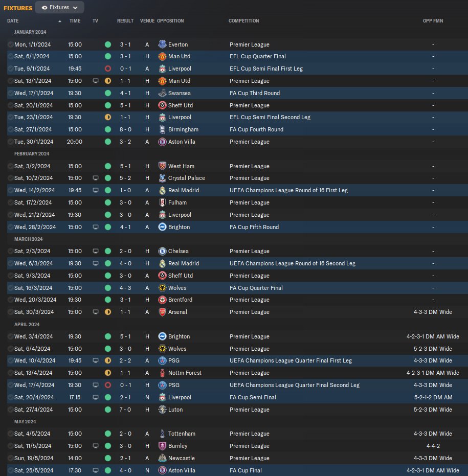Click the Real Madrid badge on 14/2/2024 fixture
This screenshot has height=476, width=468.
[162, 190]
